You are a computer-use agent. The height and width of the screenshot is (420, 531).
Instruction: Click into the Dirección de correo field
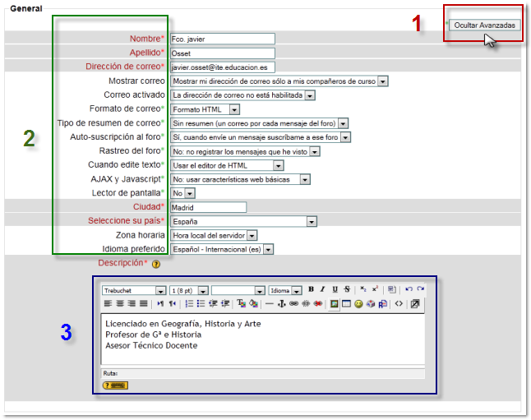click(x=222, y=67)
